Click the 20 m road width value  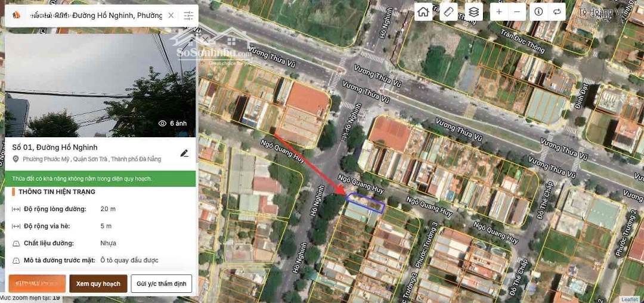click(x=108, y=209)
